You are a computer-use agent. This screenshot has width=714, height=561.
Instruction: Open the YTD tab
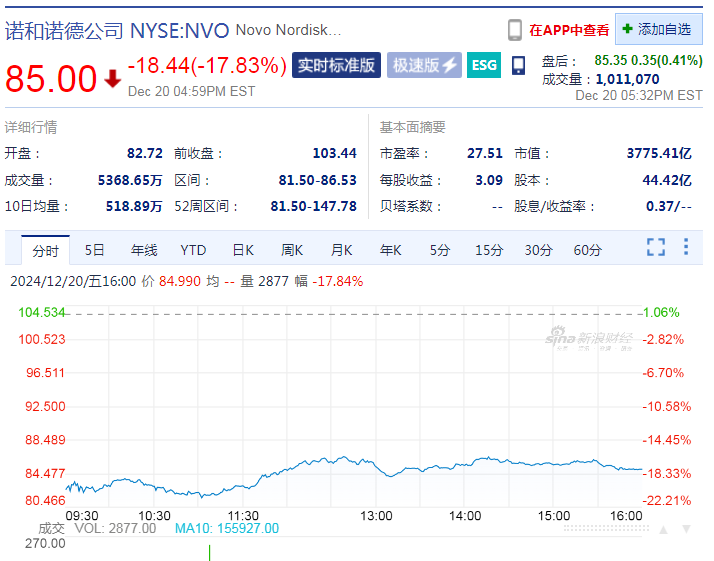point(193,250)
